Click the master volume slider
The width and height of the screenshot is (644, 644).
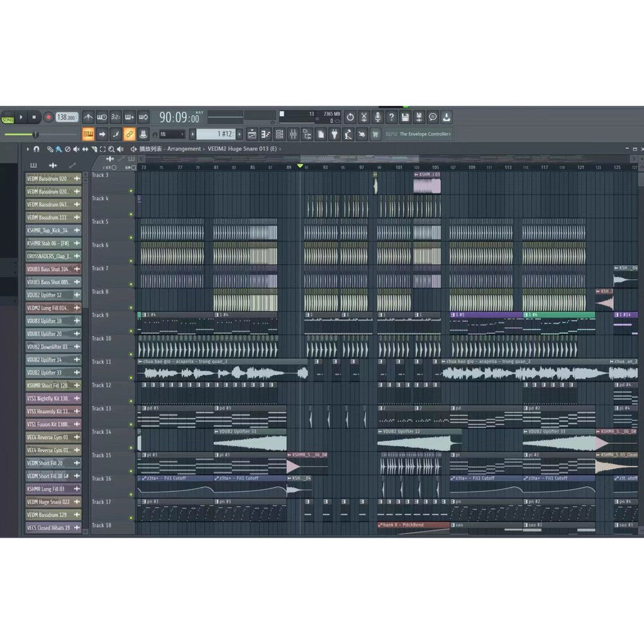click(36, 135)
